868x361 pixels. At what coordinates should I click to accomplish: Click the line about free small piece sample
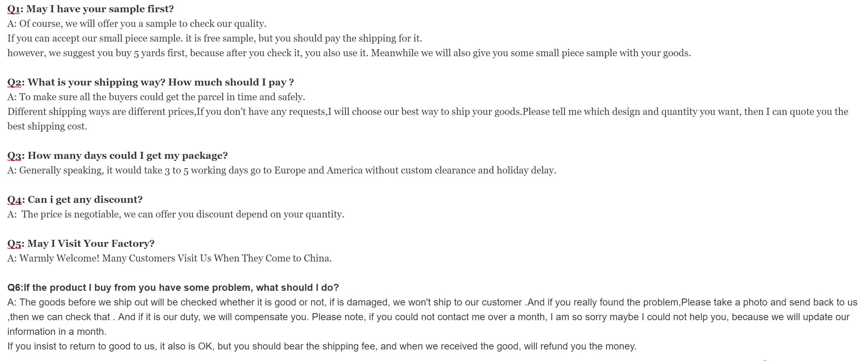pyautogui.click(x=215, y=38)
